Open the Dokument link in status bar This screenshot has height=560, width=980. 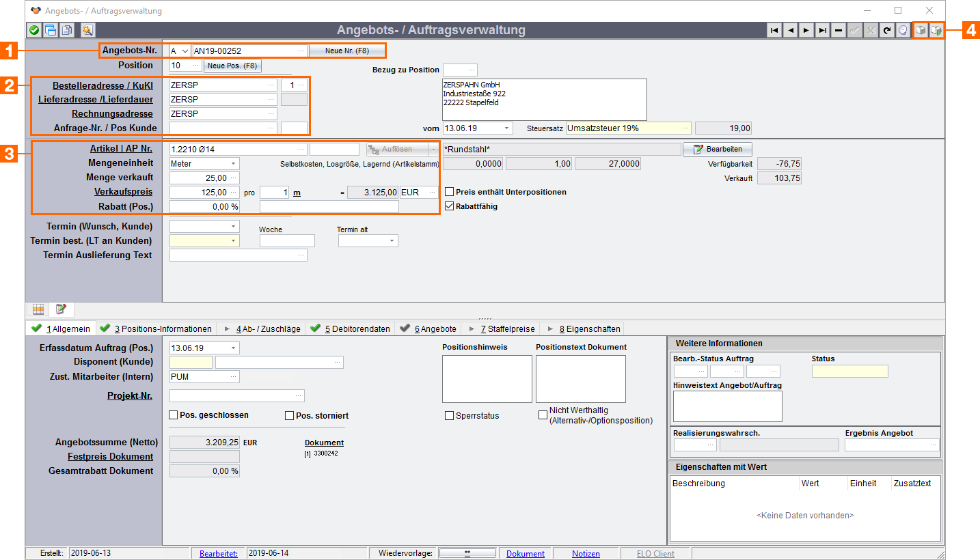(526, 554)
